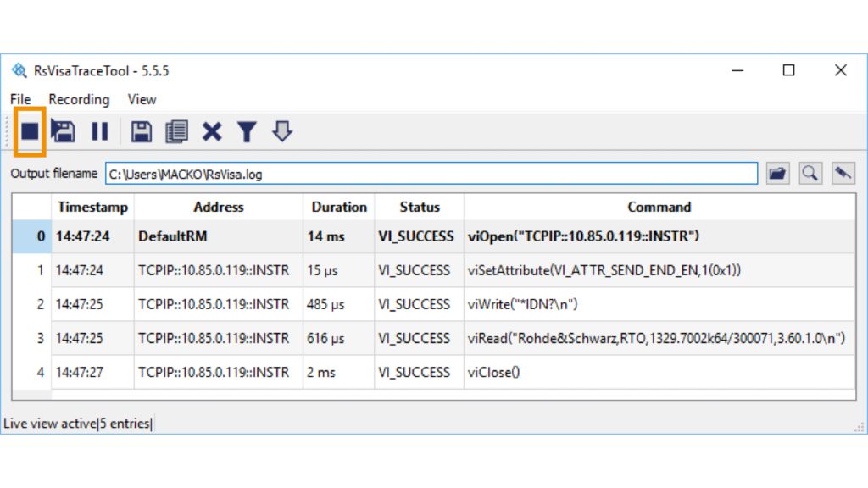The image size is (868, 488).
Task: Click the record-to-file floppy with arrow icon
Action: click(x=63, y=131)
